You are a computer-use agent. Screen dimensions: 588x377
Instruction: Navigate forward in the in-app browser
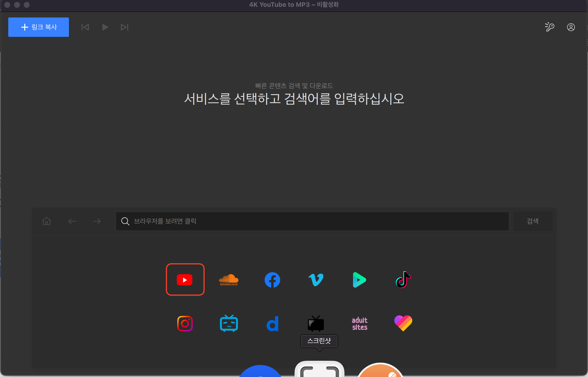(x=97, y=221)
